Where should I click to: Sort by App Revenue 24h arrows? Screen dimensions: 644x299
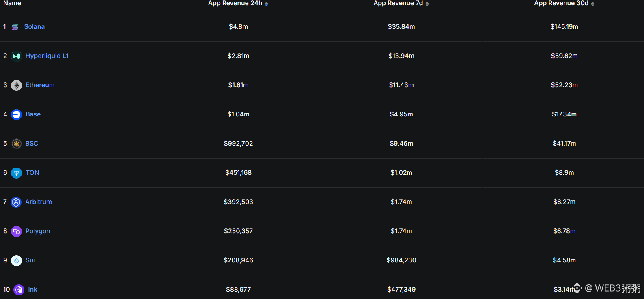point(267,4)
